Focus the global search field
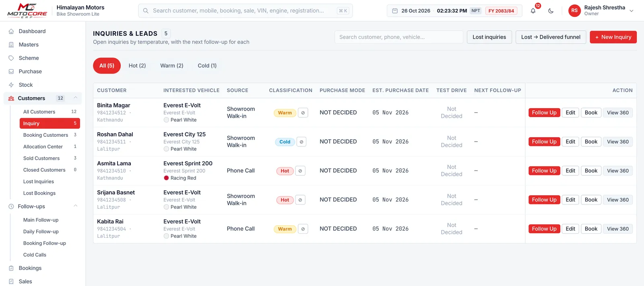Image resolution: width=644 pixels, height=286 pixels. point(245,11)
